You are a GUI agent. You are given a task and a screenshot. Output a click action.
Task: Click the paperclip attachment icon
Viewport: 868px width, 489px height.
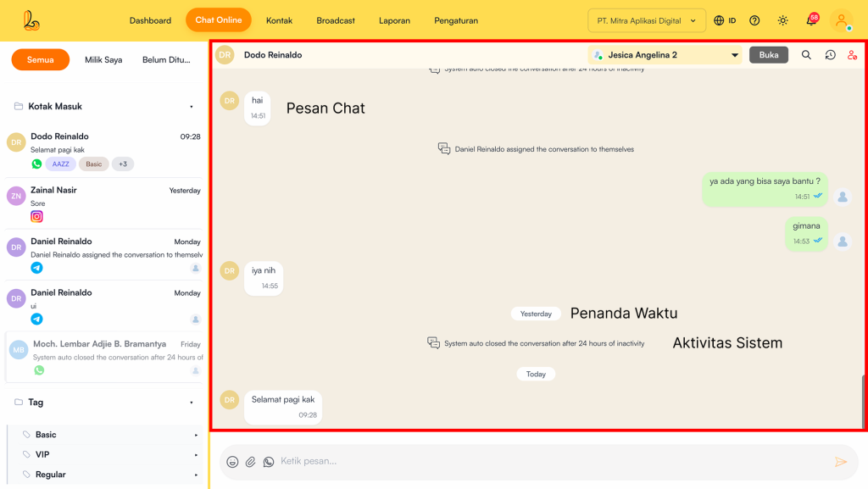(x=251, y=462)
